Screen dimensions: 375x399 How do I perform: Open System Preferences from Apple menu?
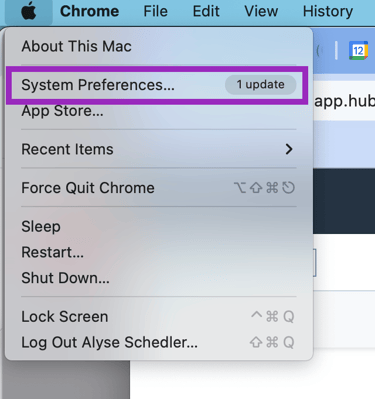157,85
